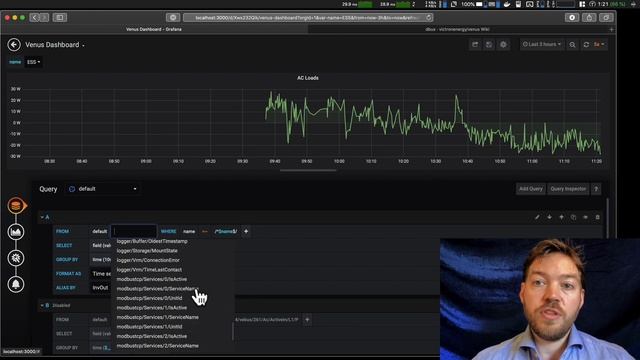
Task: Open the Visualization tab chart icon
Action: click(x=16, y=232)
